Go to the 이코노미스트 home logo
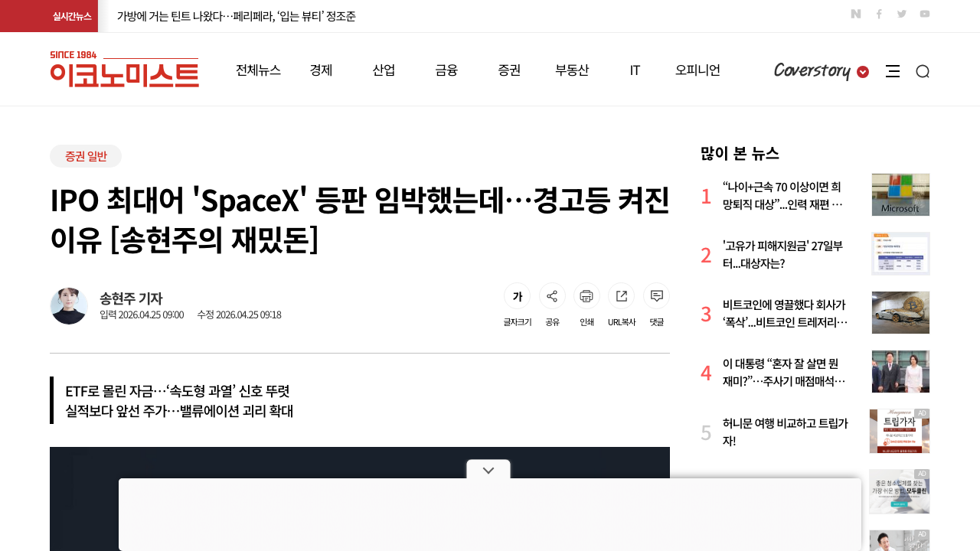980x551 pixels. click(x=124, y=69)
